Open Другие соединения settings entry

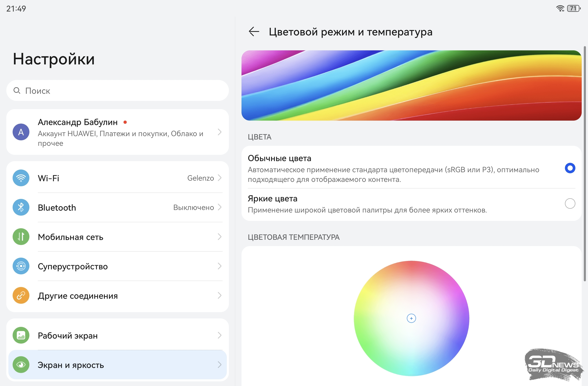77,296
